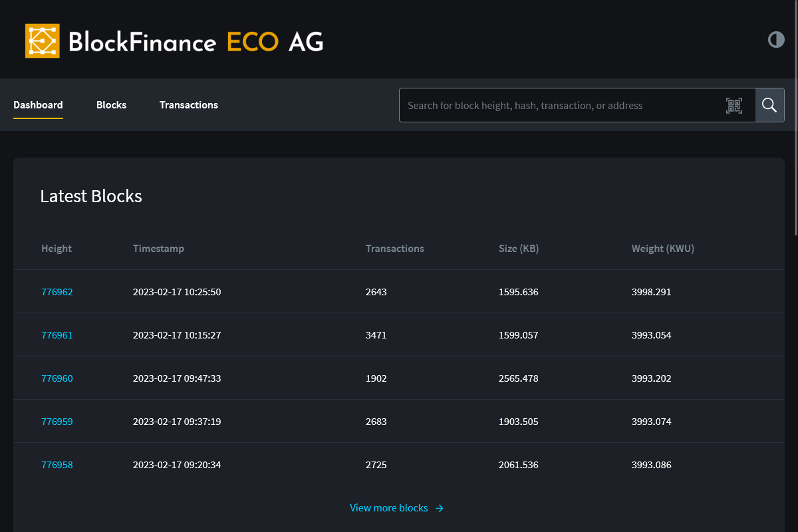Toggle dark/light theme contrast icon
The width and height of the screenshot is (798, 532).
coord(776,40)
